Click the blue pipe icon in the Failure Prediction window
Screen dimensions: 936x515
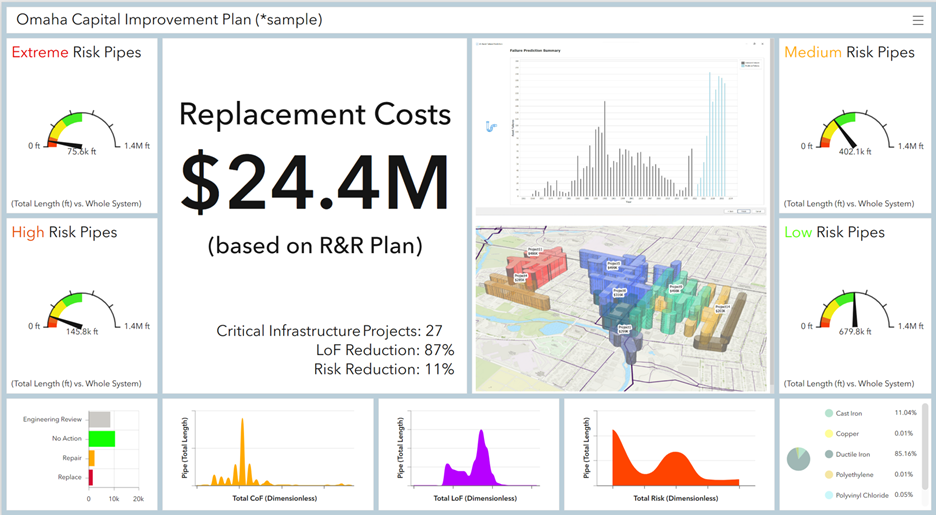(x=489, y=127)
